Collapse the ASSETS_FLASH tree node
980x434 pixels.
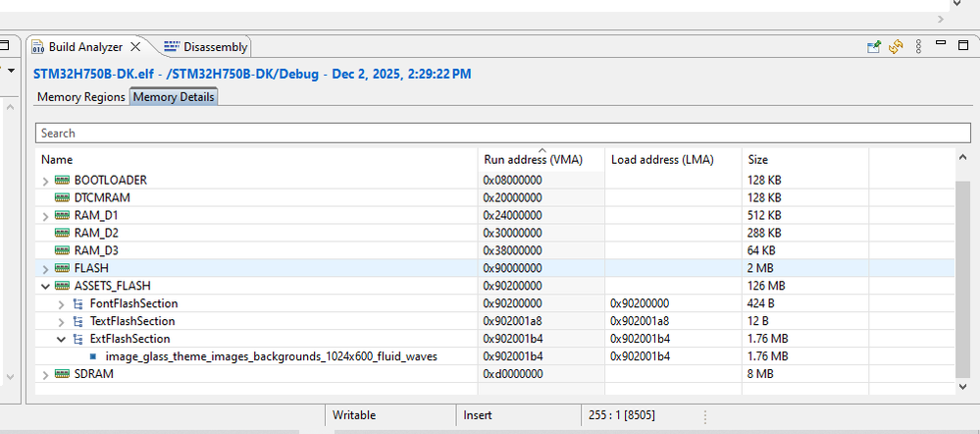[x=45, y=286]
